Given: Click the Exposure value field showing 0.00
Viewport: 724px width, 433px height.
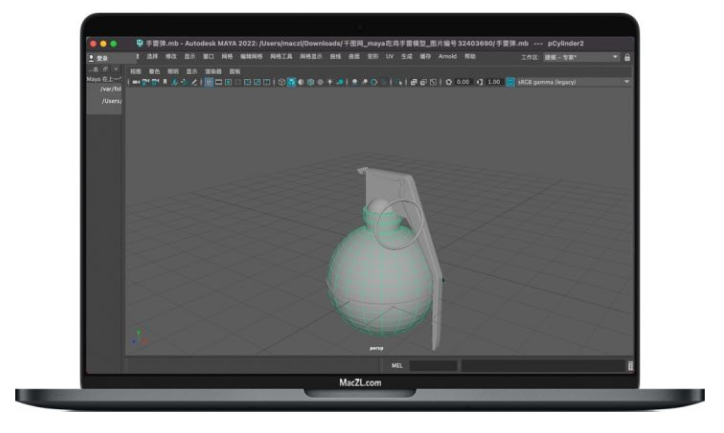Looking at the screenshot, I should pos(463,82).
